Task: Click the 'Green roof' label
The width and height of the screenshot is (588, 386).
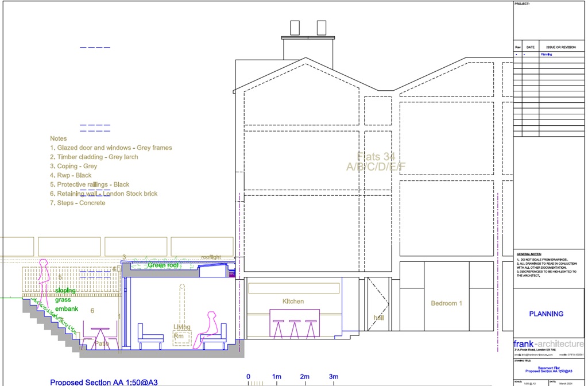Action: pyautogui.click(x=163, y=265)
